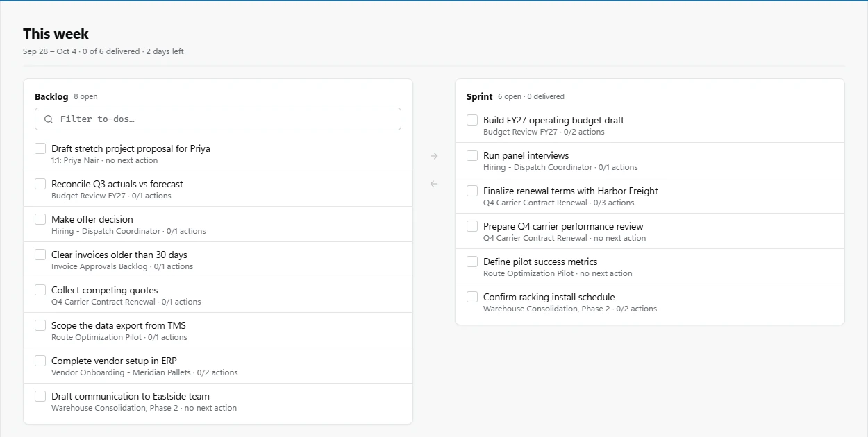
Task: Select Confirm racking install schedule title
Action: tap(549, 297)
